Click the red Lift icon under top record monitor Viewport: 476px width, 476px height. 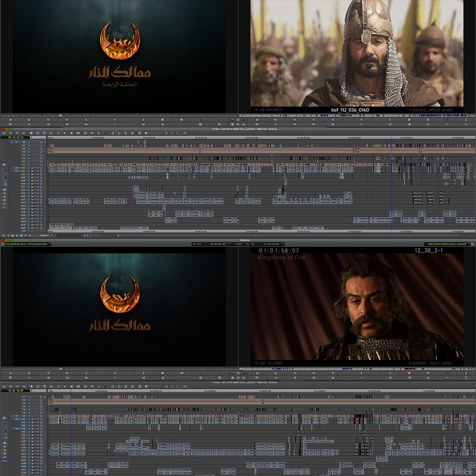(447, 120)
